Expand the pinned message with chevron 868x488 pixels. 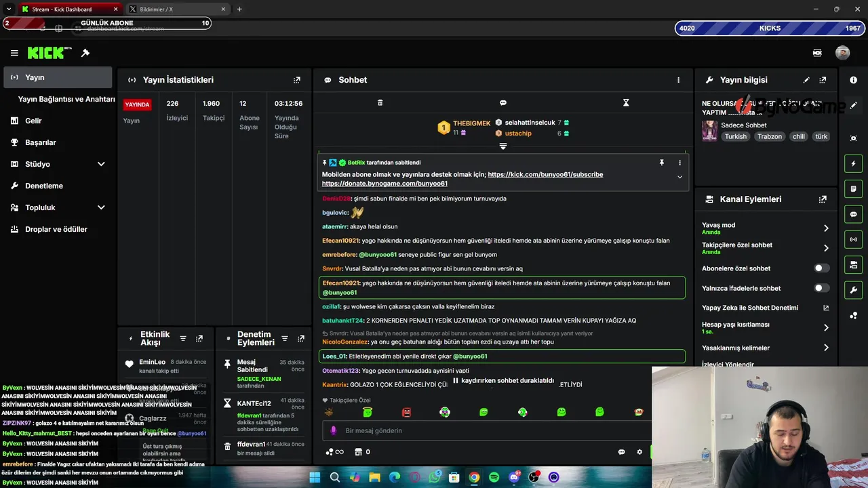click(x=679, y=177)
